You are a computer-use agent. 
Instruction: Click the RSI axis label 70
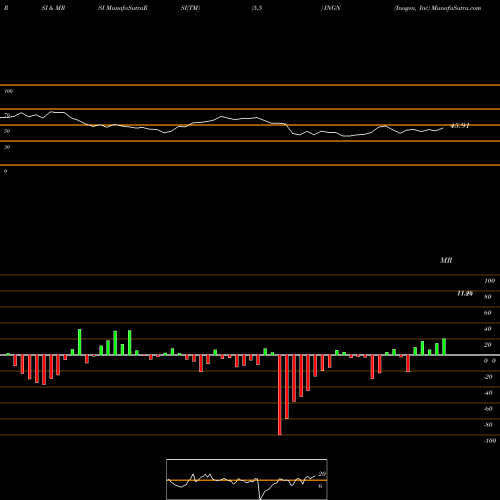pyautogui.click(x=7, y=115)
